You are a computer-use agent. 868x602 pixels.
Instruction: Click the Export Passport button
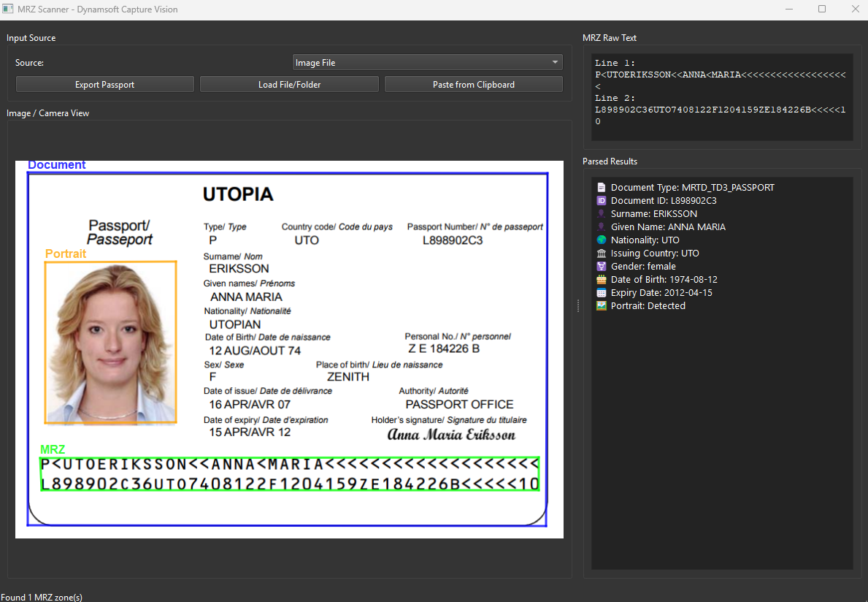click(104, 83)
